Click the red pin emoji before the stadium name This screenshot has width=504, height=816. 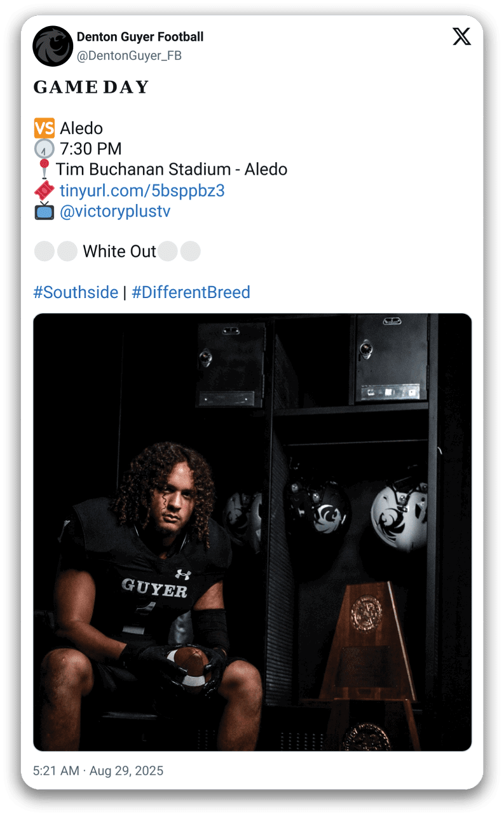pyautogui.click(x=44, y=170)
